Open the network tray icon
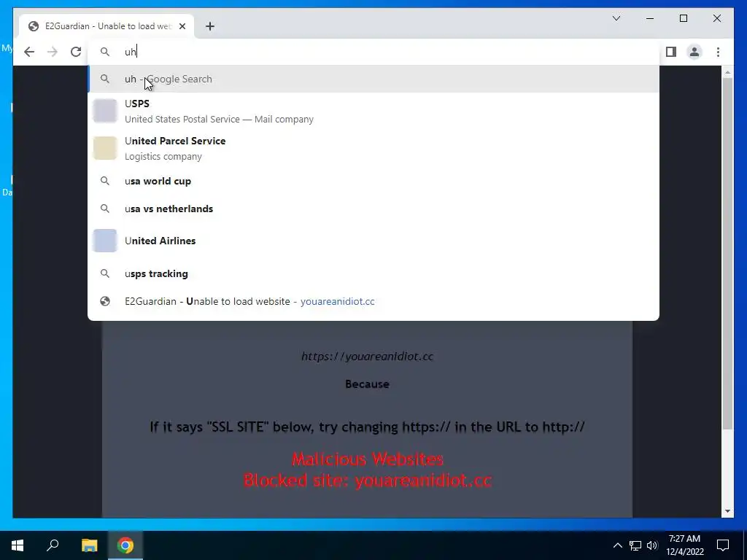This screenshot has height=560, width=747. [635, 545]
